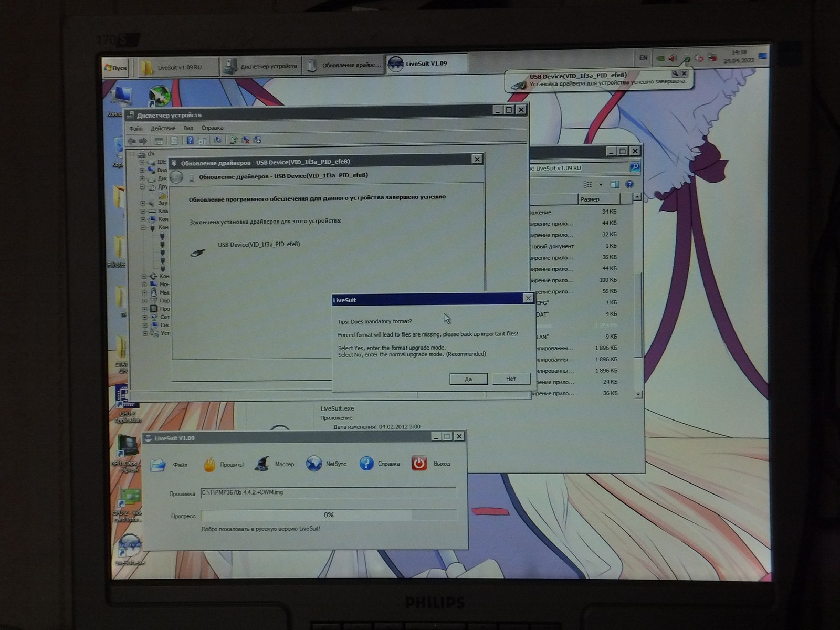Click the back arrow in driver update wizard

(x=176, y=177)
